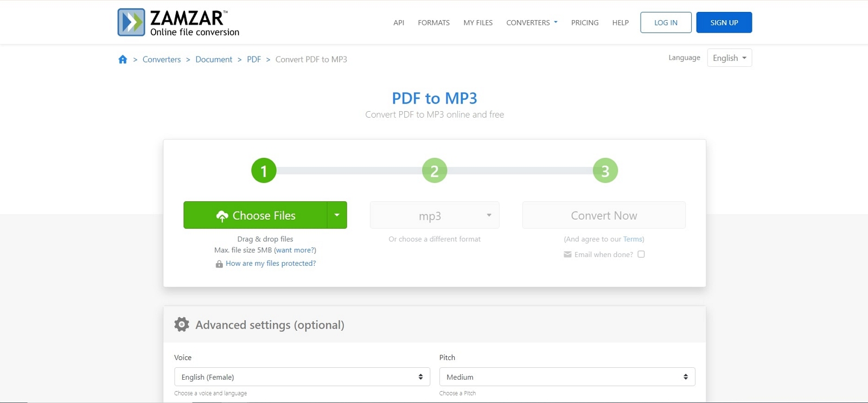Click the envelope icon beside Email when done
868x403 pixels.
tap(567, 254)
